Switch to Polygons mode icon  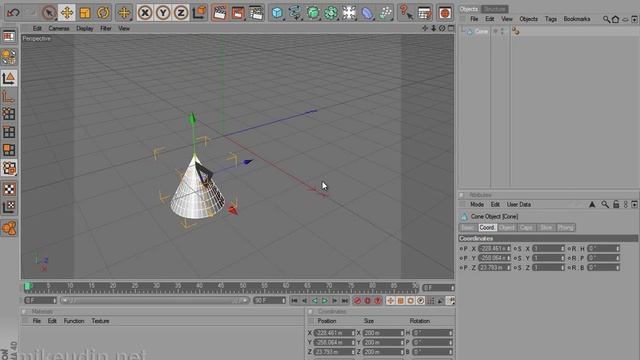pyautogui.click(x=9, y=150)
